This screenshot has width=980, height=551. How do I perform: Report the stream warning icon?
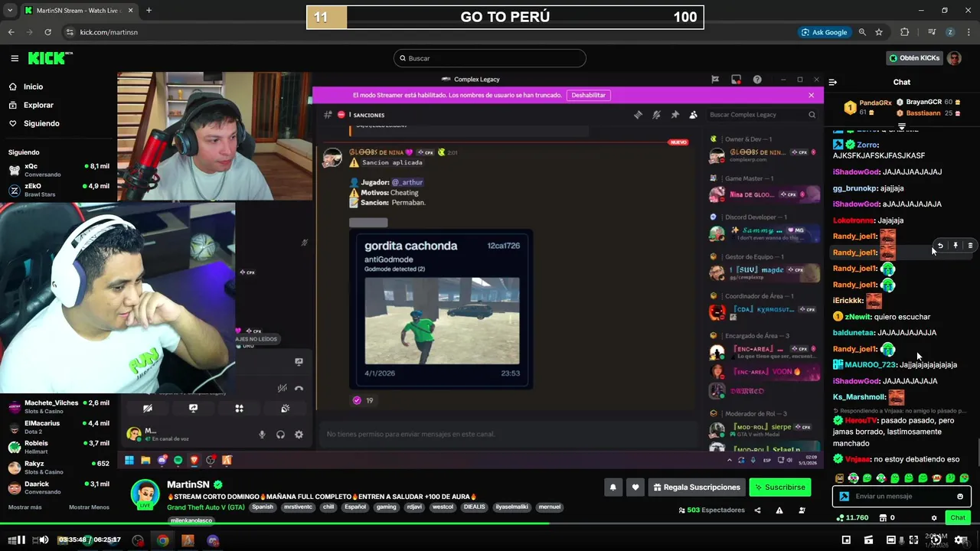coord(779,510)
